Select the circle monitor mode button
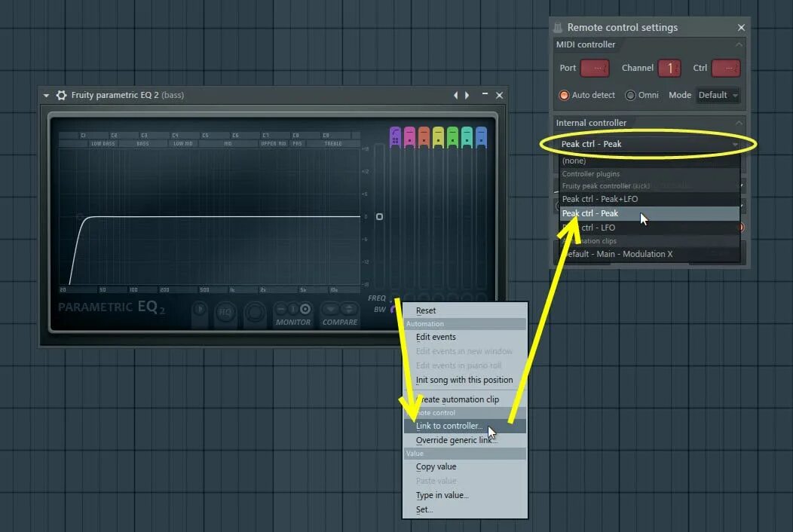 click(305, 308)
